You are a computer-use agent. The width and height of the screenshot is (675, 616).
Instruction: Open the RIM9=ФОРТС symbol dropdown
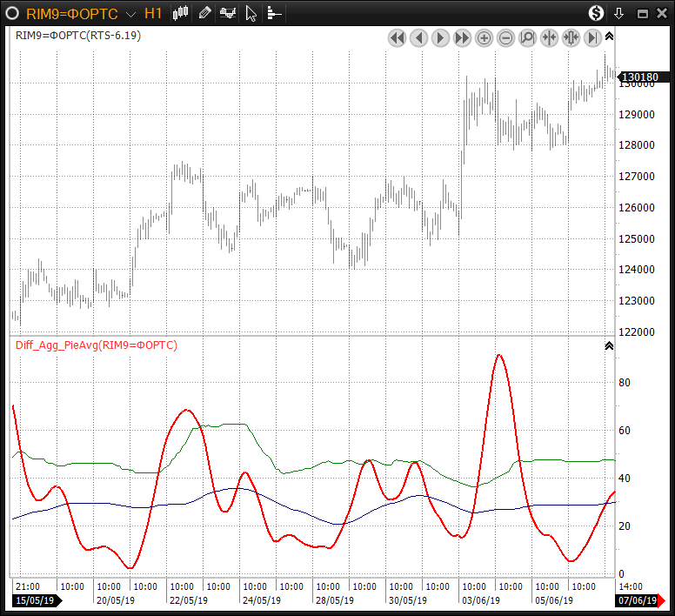click(x=130, y=14)
